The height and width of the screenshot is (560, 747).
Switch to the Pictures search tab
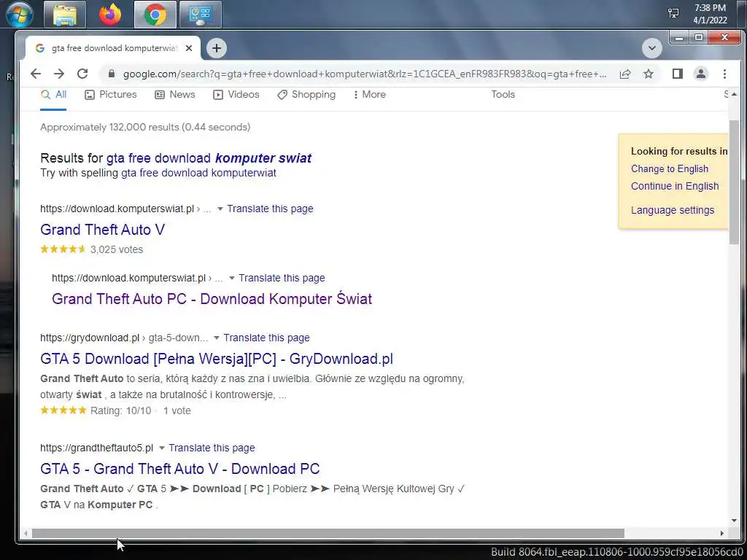pyautogui.click(x=111, y=94)
